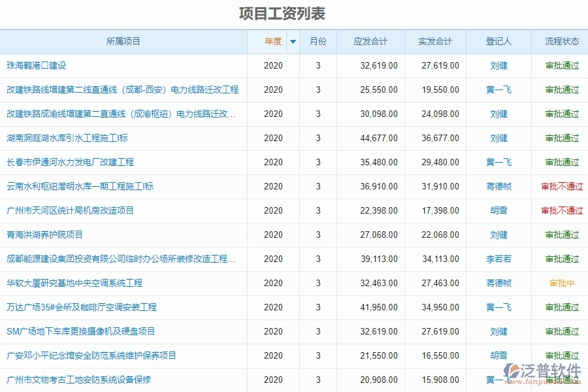
Task: Click the 月份 column header
Action: click(x=318, y=41)
